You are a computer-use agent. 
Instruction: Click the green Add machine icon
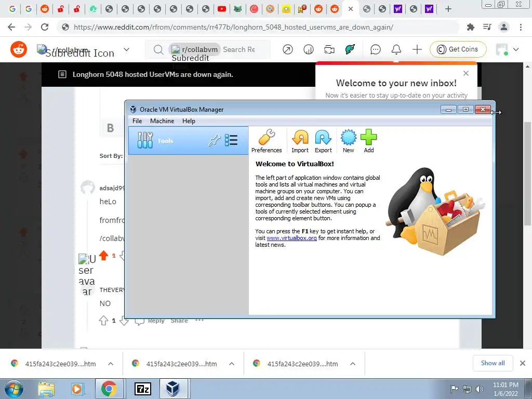click(x=369, y=141)
